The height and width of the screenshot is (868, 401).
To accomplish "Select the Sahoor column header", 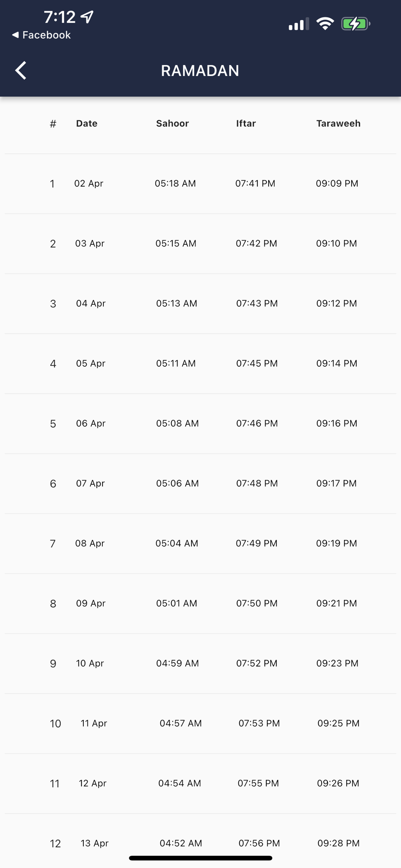I will coord(172,123).
